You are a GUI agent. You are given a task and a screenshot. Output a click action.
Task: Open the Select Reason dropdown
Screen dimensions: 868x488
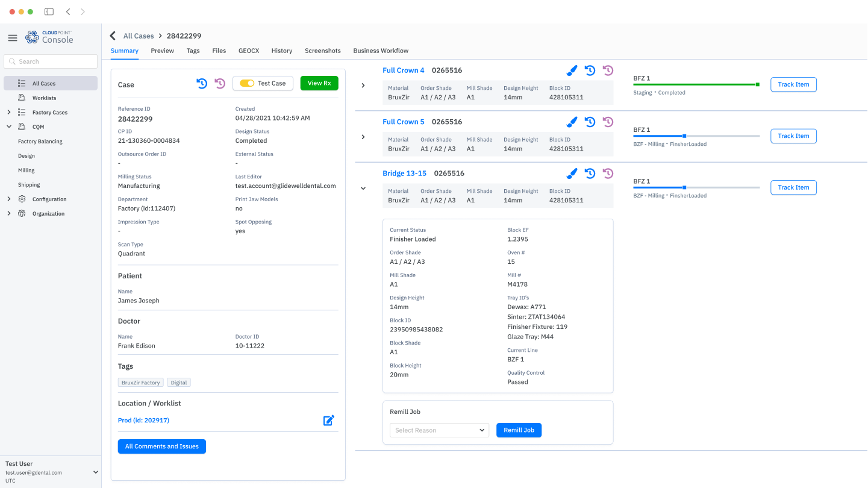tap(439, 430)
